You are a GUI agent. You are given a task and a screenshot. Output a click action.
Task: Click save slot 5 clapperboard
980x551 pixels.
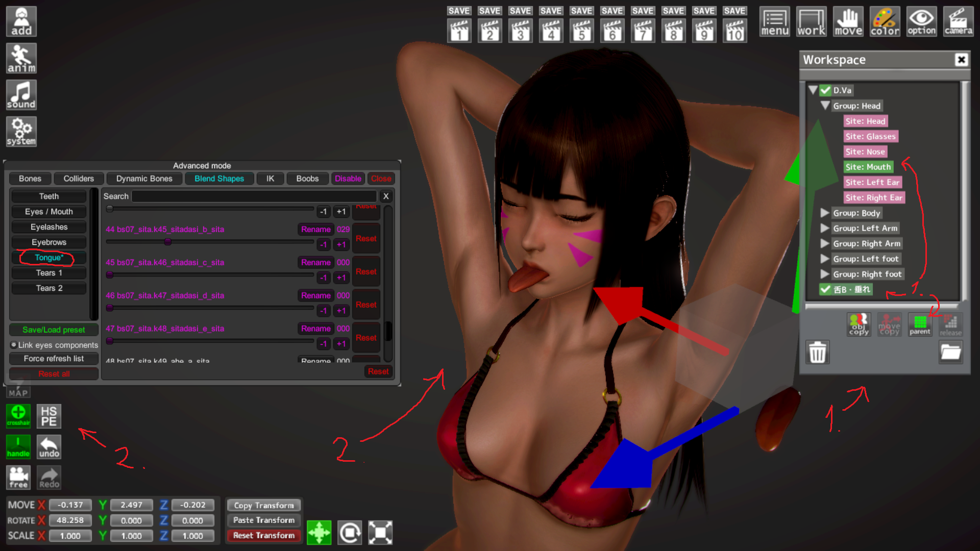[x=582, y=31]
